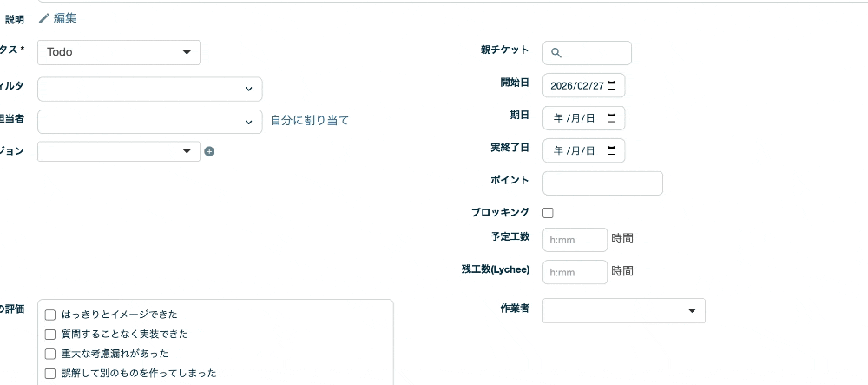868x385 pixels.
Task: Click the pencil edit icon beside 説明
Action: [x=43, y=18]
